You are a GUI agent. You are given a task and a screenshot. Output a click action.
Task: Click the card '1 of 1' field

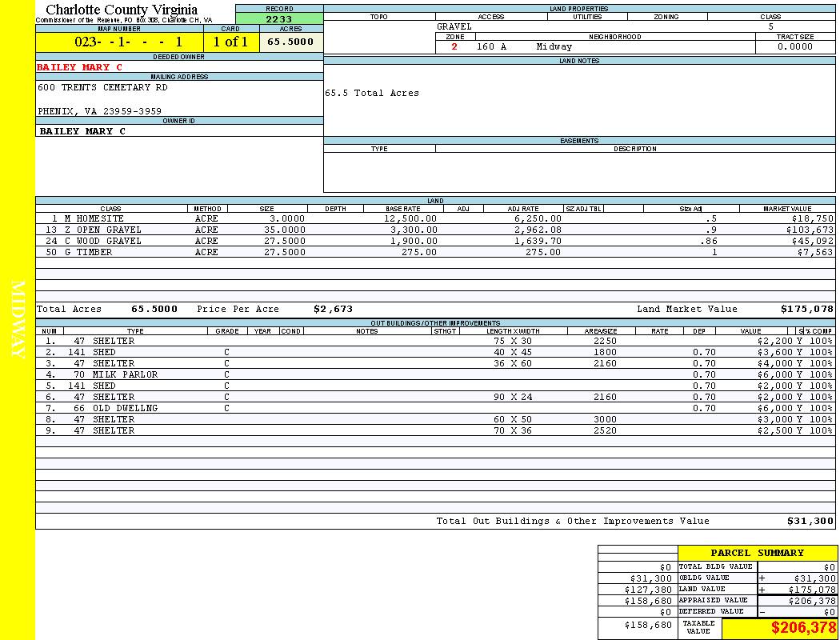tap(230, 42)
